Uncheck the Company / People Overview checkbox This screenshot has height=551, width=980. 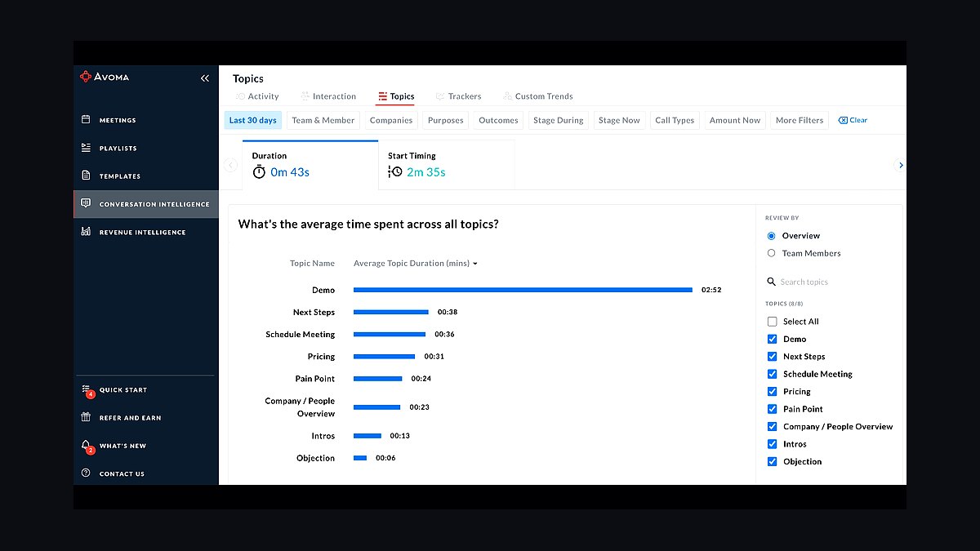[772, 427]
